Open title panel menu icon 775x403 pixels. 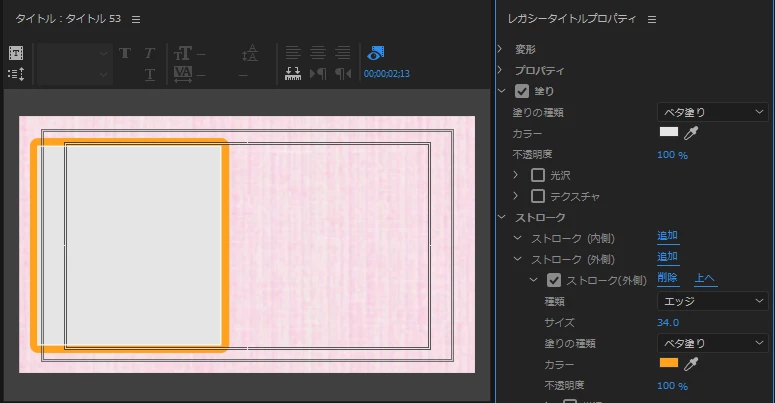tap(136, 19)
